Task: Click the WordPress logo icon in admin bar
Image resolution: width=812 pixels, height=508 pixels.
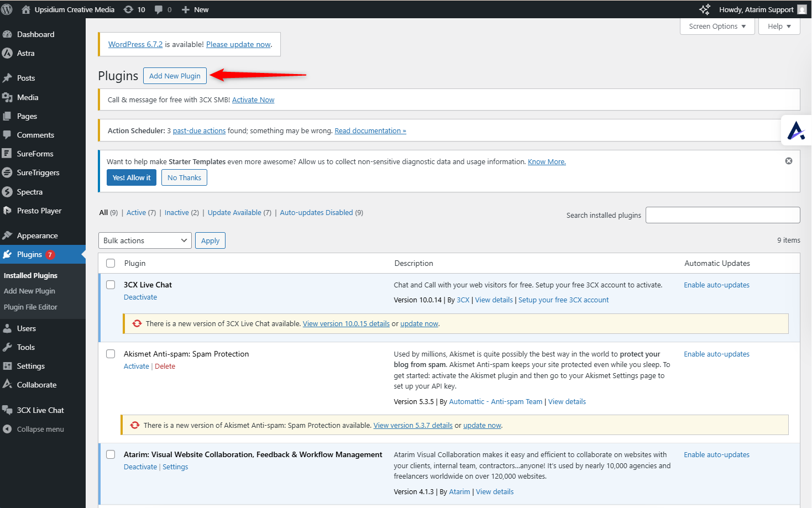Action: coord(7,9)
